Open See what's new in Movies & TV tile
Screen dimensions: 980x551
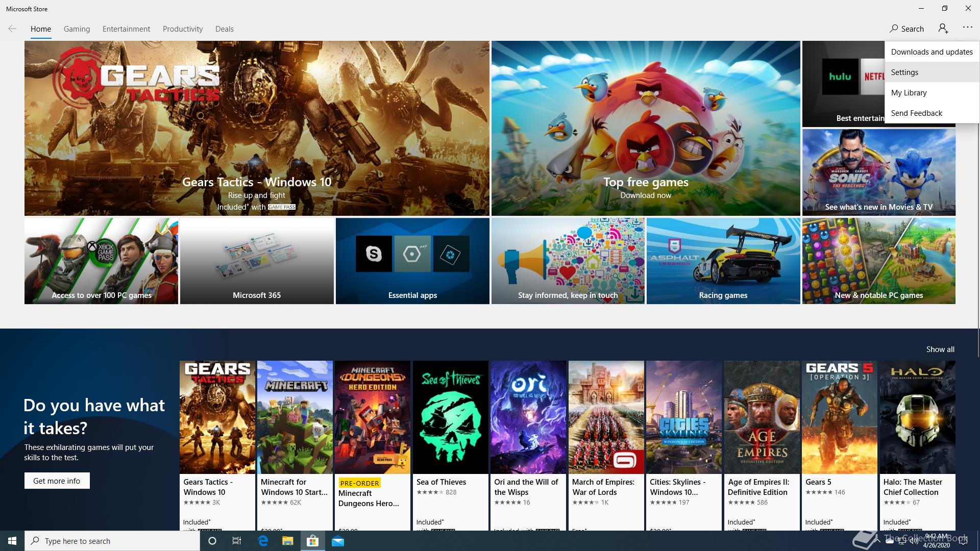tap(879, 172)
